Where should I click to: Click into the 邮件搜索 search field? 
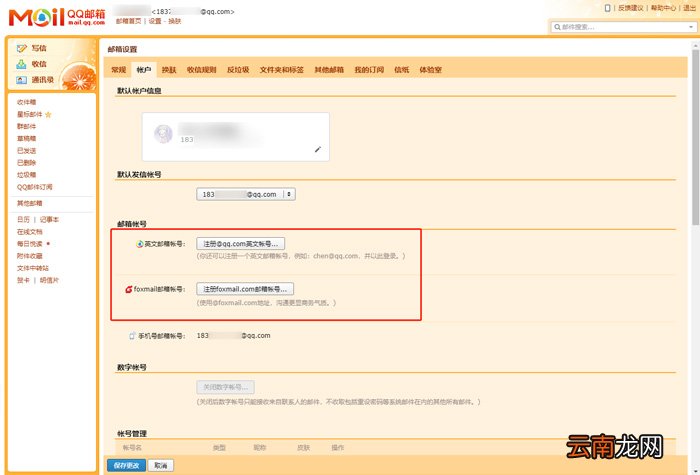coord(623,27)
